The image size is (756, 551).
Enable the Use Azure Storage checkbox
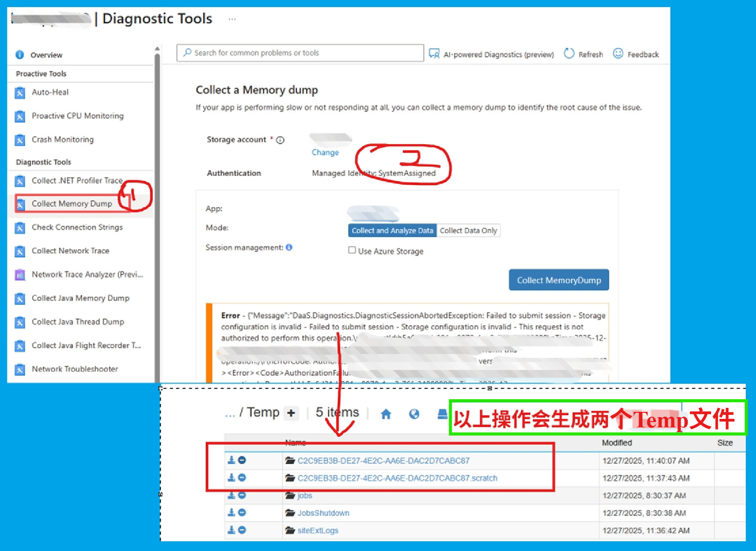pos(352,250)
